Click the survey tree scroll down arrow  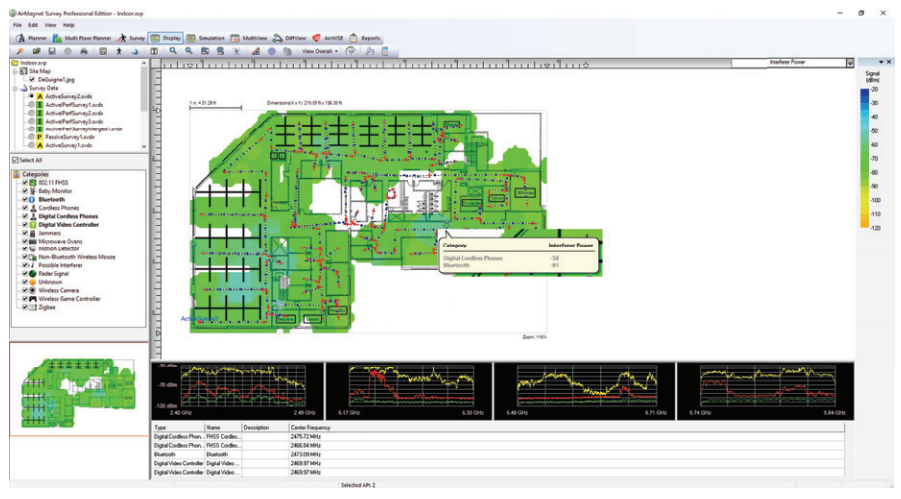144,147
